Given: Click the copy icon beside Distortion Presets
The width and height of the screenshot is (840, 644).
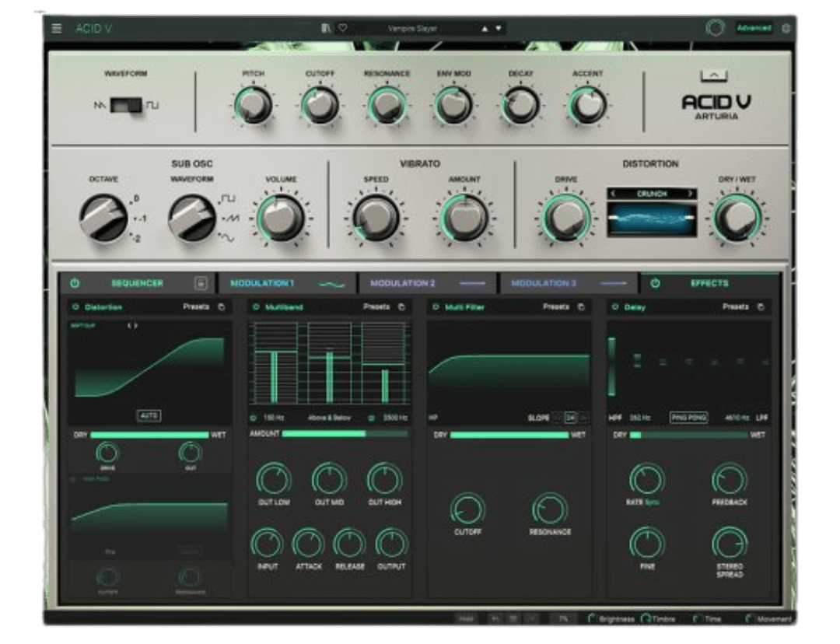Looking at the screenshot, I should [222, 307].
